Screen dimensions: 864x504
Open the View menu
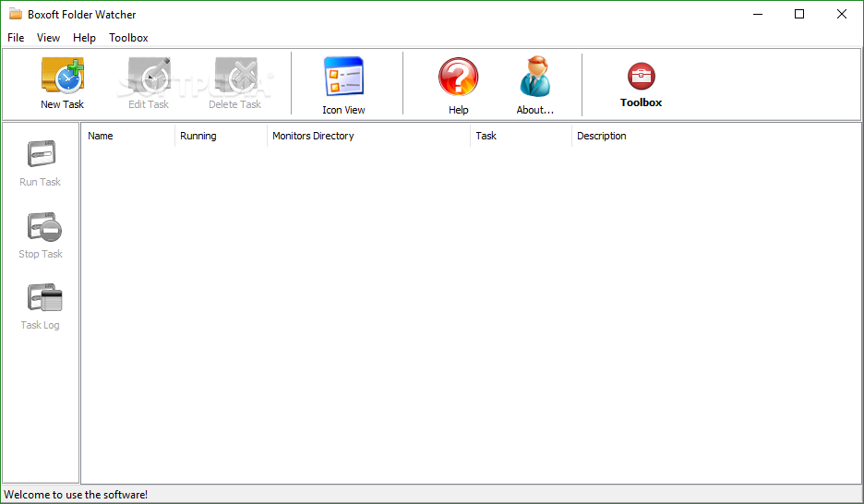pos(49,38)
